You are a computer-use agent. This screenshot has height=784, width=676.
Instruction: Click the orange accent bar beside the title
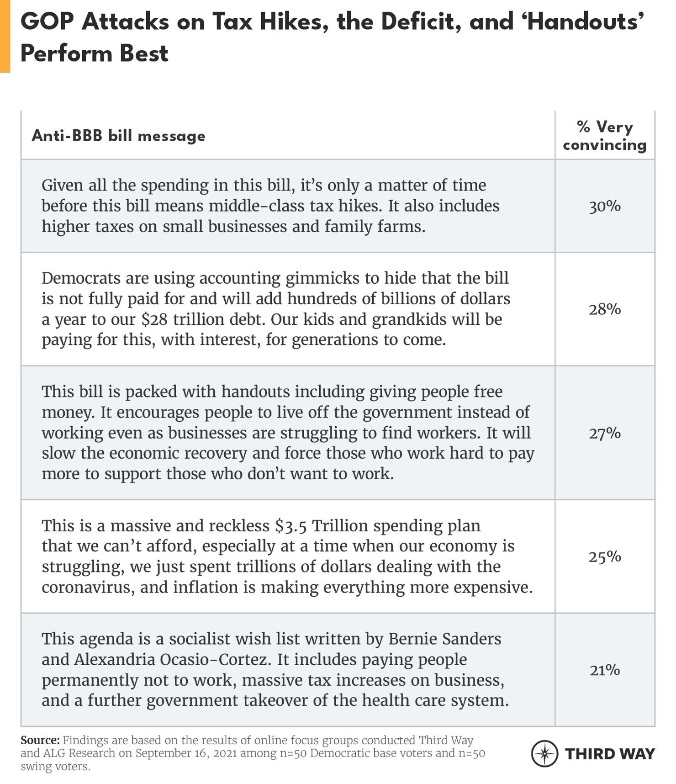click(5, 37)
